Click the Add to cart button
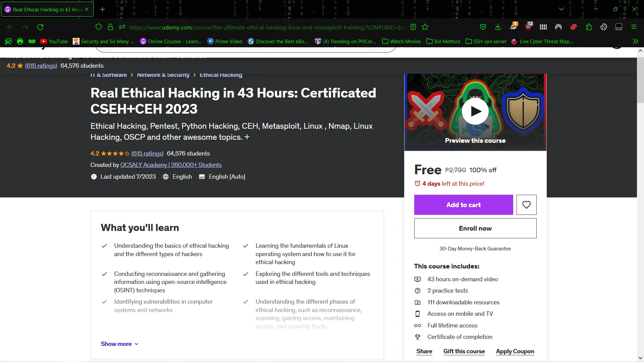Viewport: 644px width, 362px height. [464, 205]
